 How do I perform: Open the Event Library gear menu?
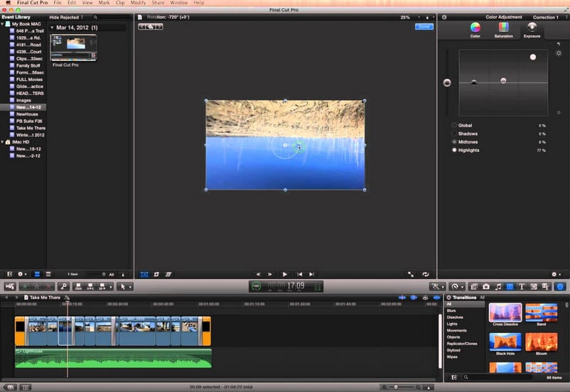22,274
